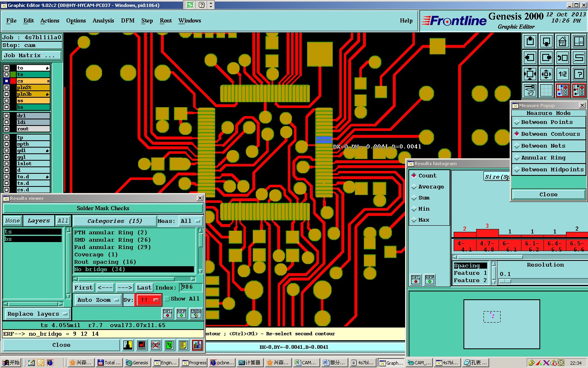
Task: Open the toolbar dropdown arrow beside help icon
Action: coord(211,5)
